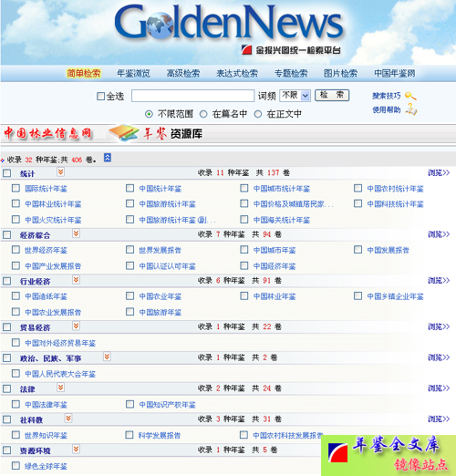456x476 pixels.
Task: Open 中国对外经济贸易年鉴 link
Action: [60, 343]
